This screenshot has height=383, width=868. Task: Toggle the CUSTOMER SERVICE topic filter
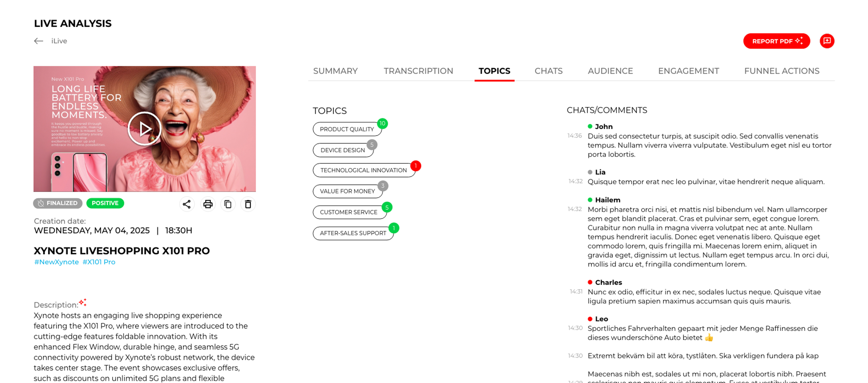click(349, 212)
